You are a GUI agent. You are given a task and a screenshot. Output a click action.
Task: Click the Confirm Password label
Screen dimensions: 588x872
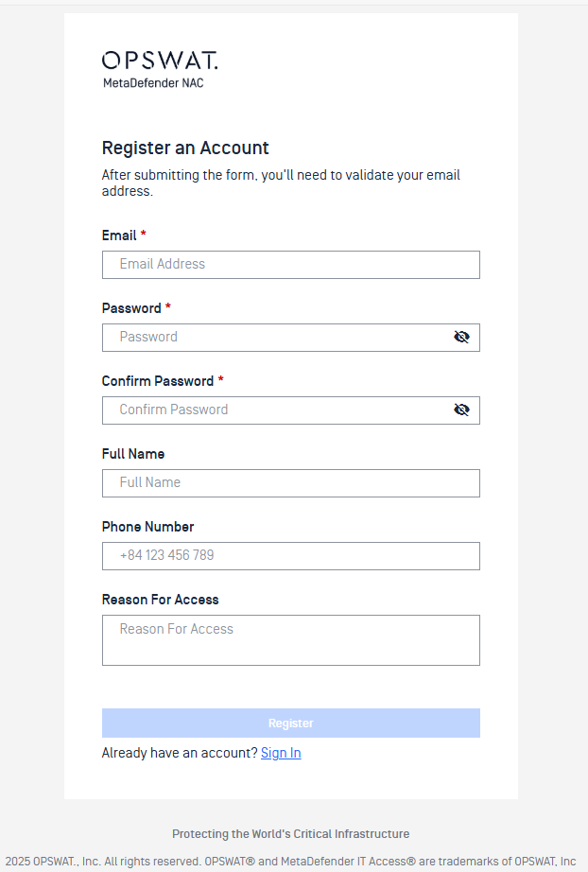click(158, 381)
